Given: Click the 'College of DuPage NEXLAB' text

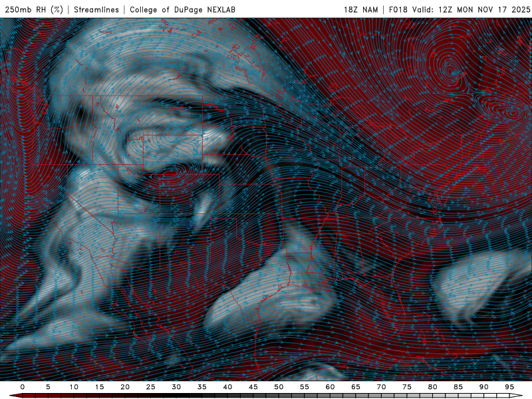Looking at the screenshot, I should [x=182, y=9].
